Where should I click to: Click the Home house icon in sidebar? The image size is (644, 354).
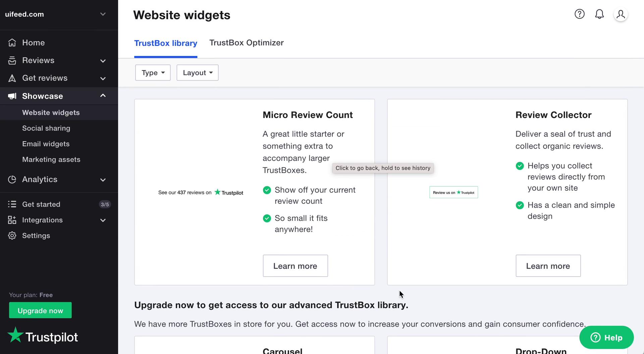pos(12,43)
